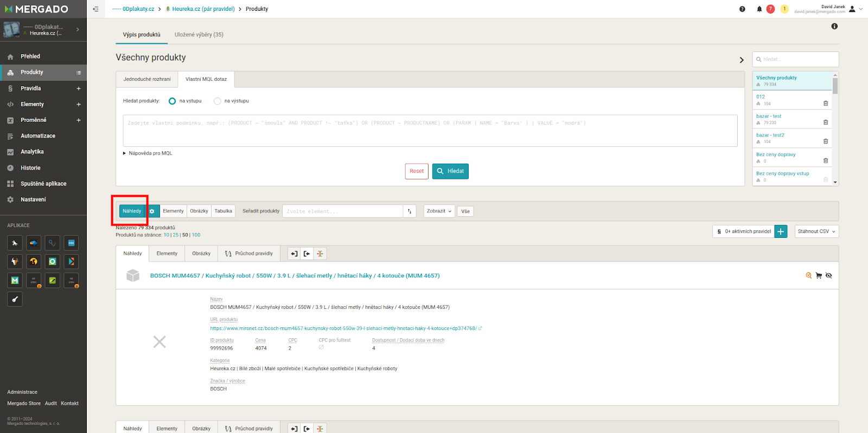The width and height of the screenshot is (868, 433).
Task: Switch listing view to Tabulka
Action: pos(223,211)
